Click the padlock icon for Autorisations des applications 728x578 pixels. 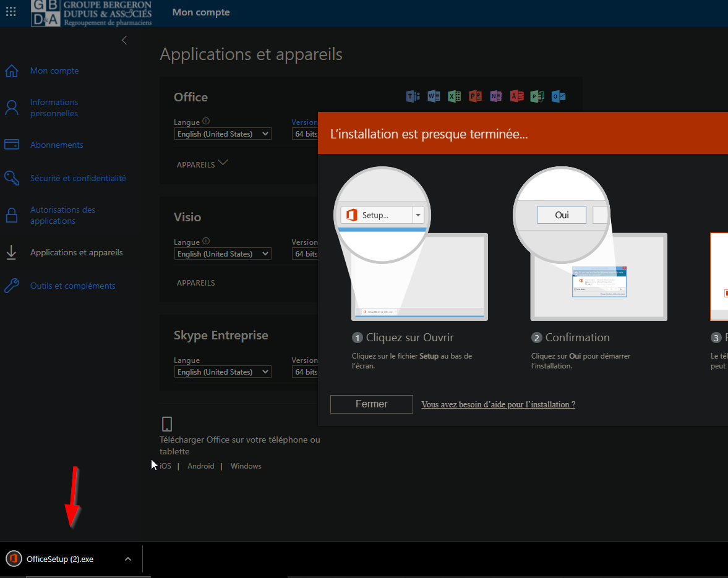[12, 215]
